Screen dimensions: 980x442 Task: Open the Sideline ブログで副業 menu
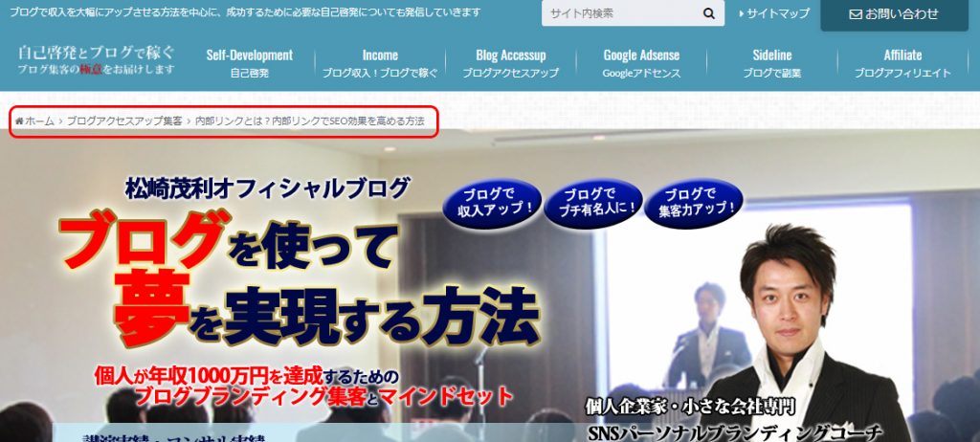point(772,62)
